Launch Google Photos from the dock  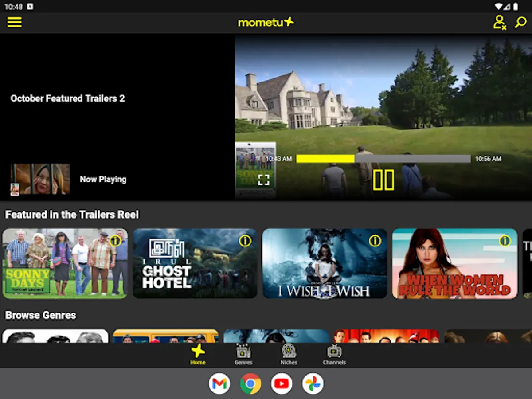coord(313,384)
